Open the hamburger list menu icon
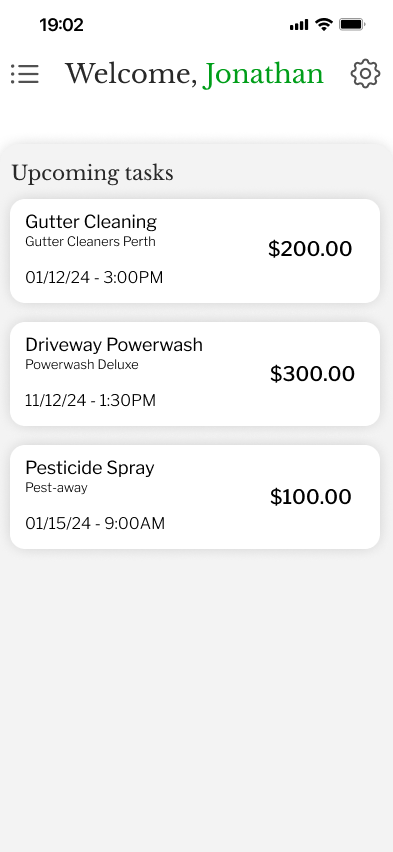393x852 pixels. [x=25, y=73]
